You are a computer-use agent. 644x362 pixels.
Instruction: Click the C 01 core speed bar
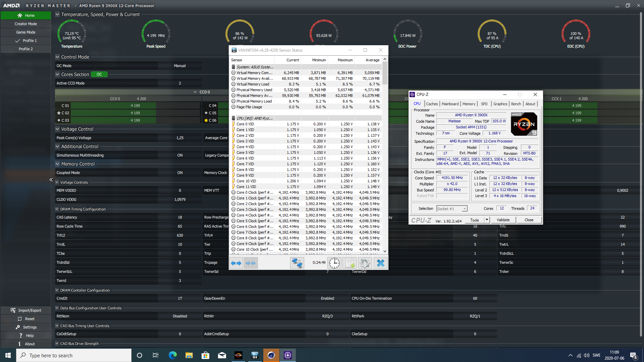(136, 106)
